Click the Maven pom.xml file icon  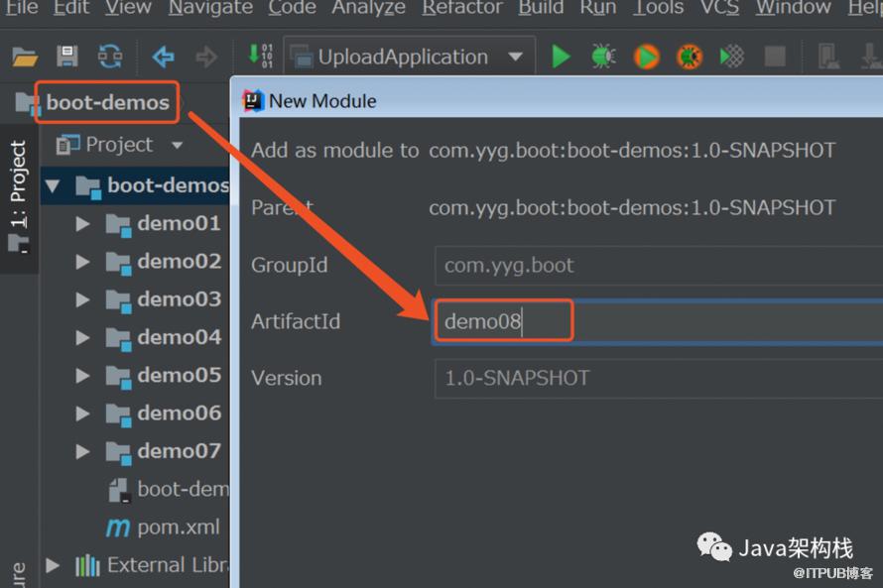click(118, 528)
